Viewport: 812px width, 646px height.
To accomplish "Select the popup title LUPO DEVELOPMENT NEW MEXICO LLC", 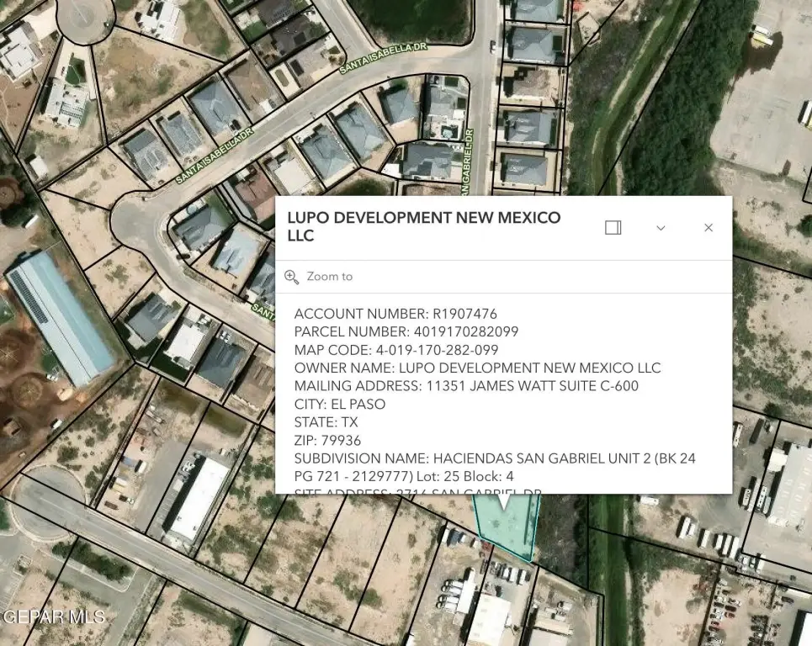I will 423,227.
